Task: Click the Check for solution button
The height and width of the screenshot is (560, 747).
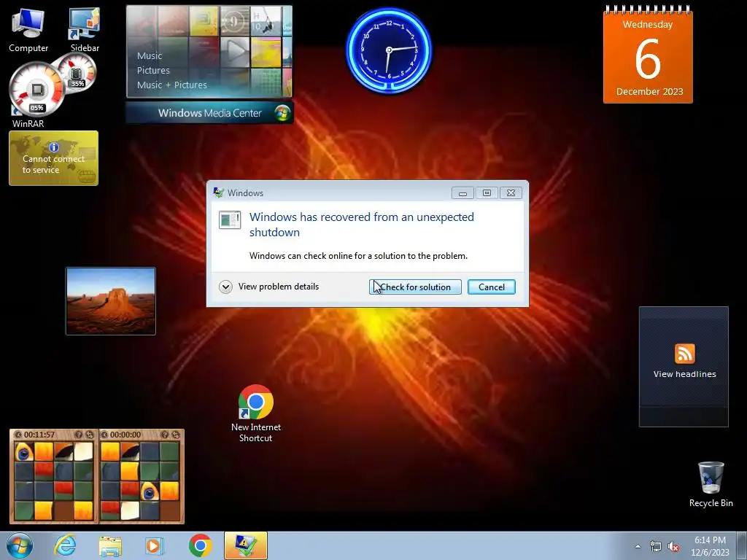Action: [415, 287]
